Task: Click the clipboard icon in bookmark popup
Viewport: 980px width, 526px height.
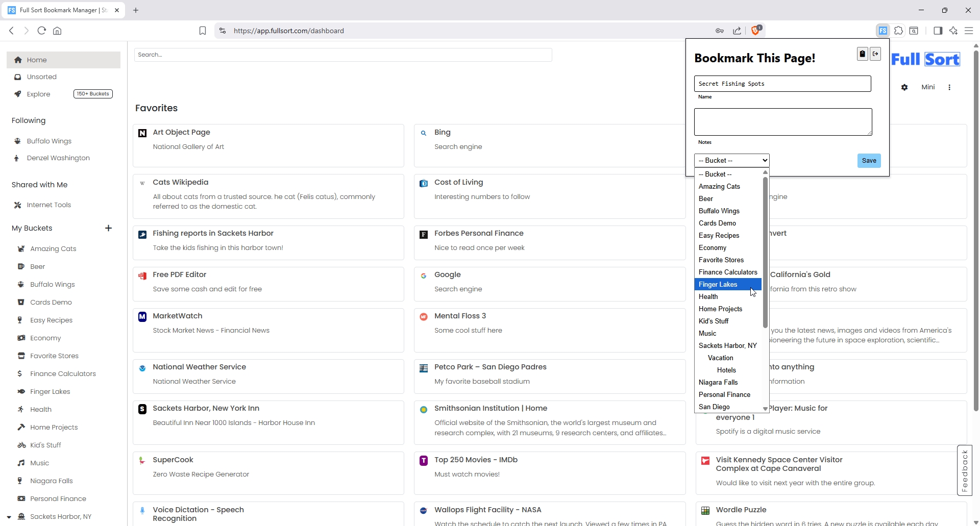Action: (862, 54)
